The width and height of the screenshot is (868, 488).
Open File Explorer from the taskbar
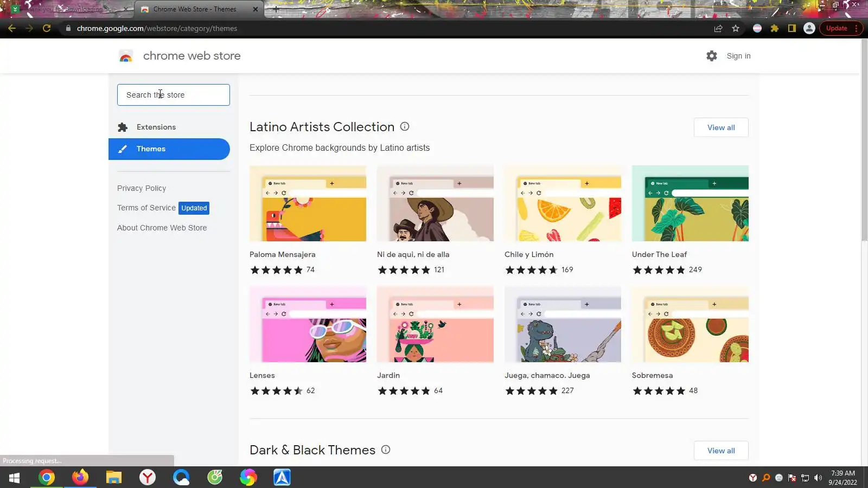114,478
